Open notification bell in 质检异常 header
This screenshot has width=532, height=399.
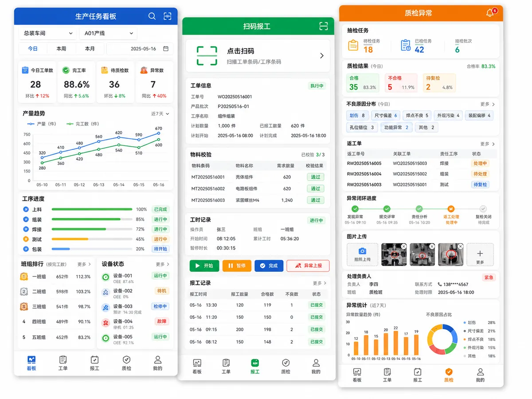tap(490, 13)
